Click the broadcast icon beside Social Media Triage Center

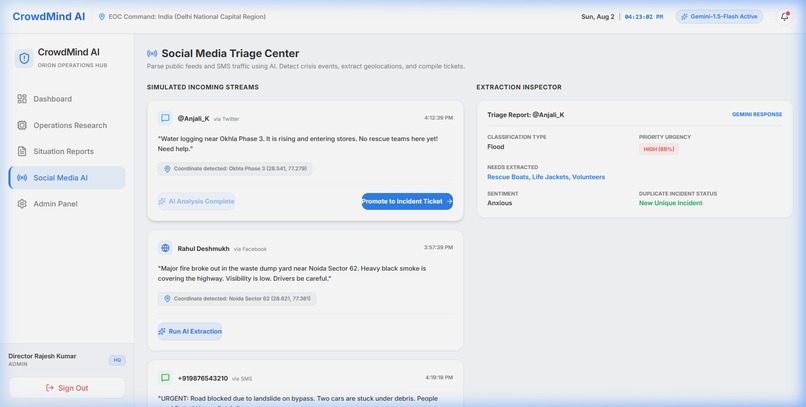(x=152, y=53)
